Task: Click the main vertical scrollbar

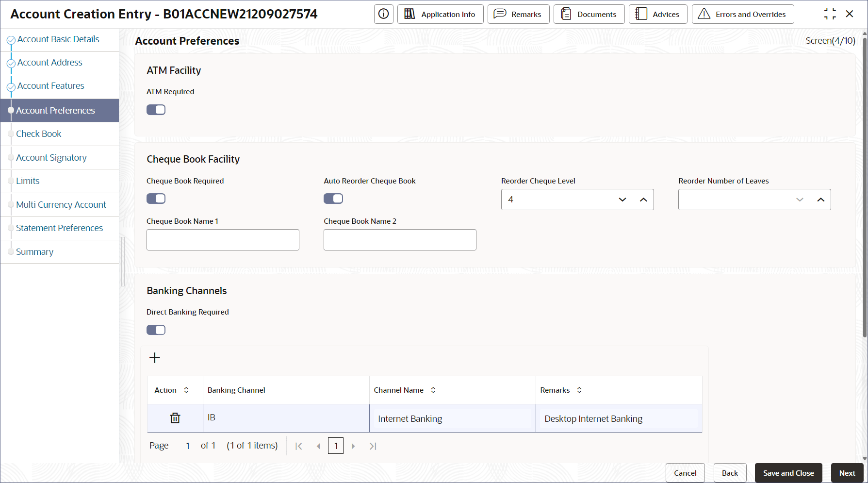Action: 865,187
